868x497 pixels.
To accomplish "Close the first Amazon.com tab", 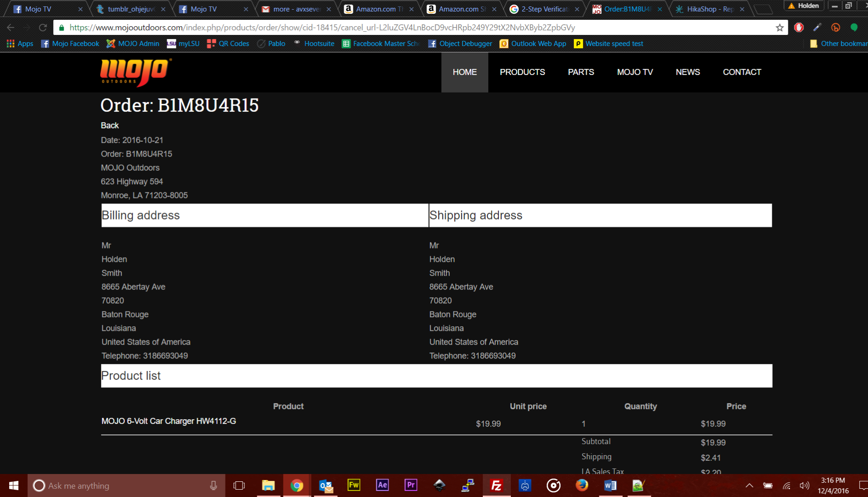I will point(411,9).
